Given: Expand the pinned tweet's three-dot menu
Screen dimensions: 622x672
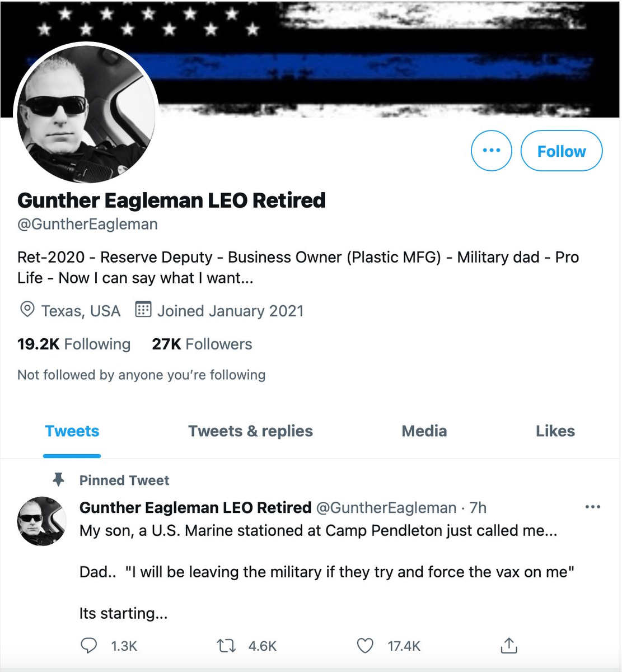Looking at the screenshot, I should pyautogui.click(x=592, y=507).
